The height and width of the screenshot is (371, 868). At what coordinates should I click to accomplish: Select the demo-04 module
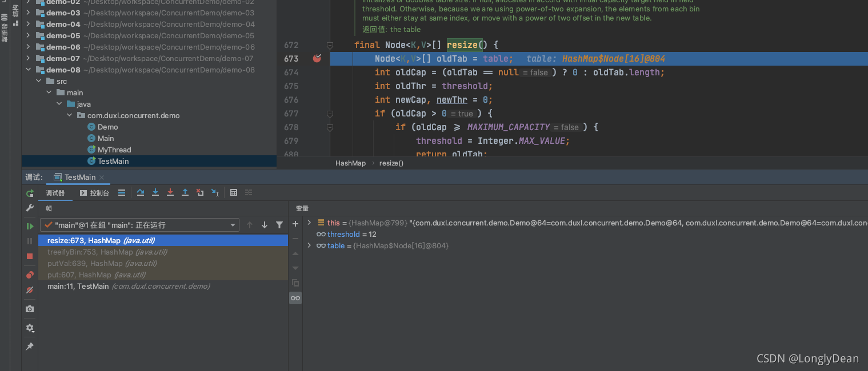pyautogui.click(x=150, y=24)
